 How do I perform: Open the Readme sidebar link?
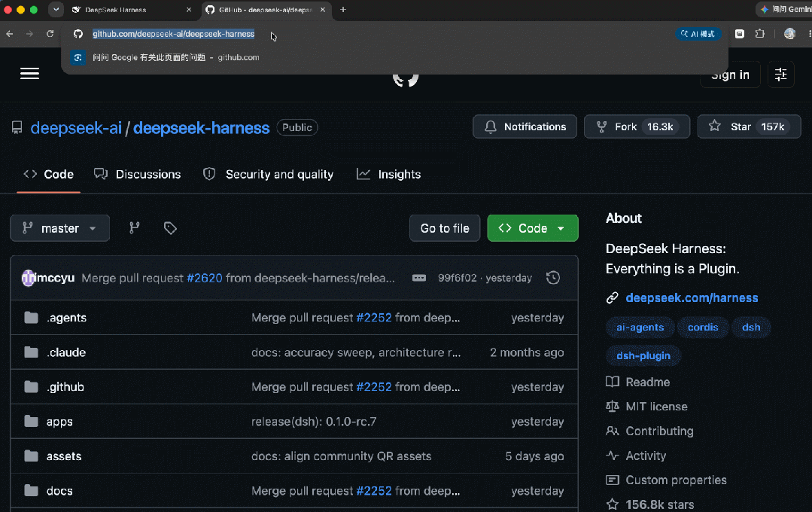click(x=638, y=382)
